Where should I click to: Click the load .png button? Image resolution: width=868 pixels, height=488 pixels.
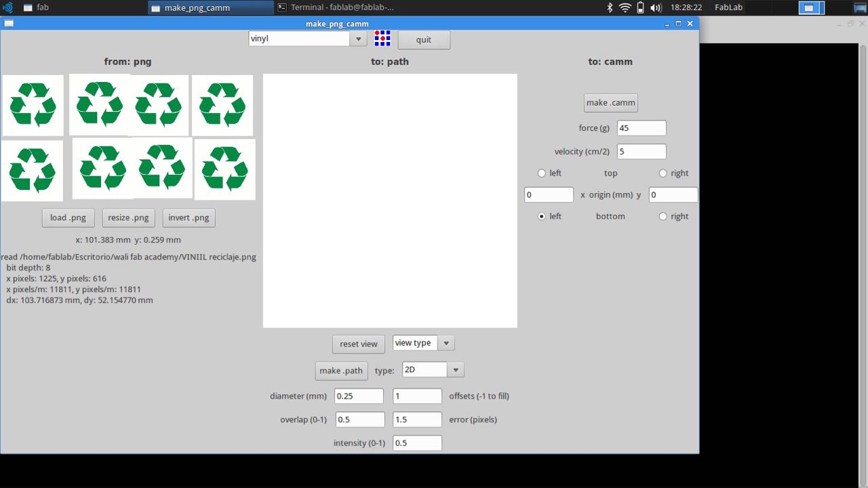click(x=68, y=218)
